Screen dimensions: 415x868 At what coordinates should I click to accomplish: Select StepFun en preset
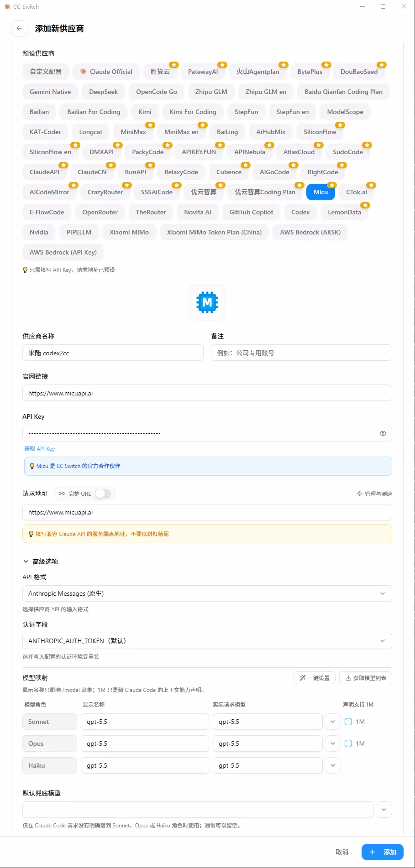pos(293,112)
